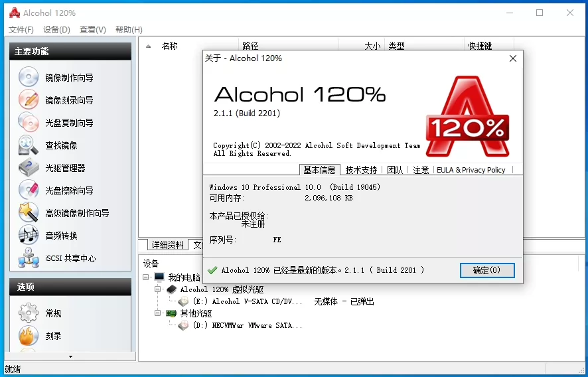Click the 未注册 registration text
588x377 pixels.
coord(253,224)
